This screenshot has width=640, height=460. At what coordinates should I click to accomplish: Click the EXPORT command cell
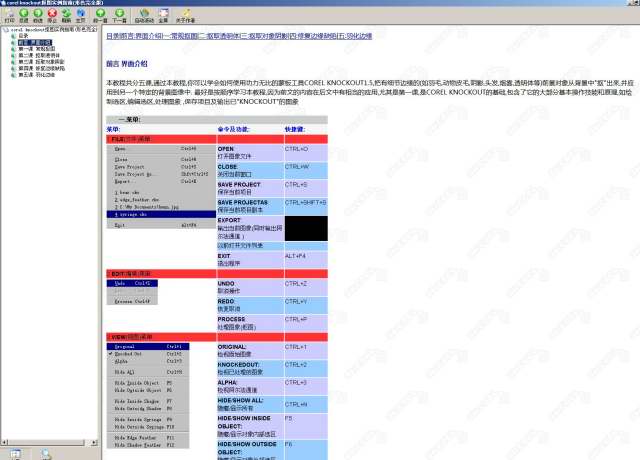pyautogui.click(x=250, y=229)
